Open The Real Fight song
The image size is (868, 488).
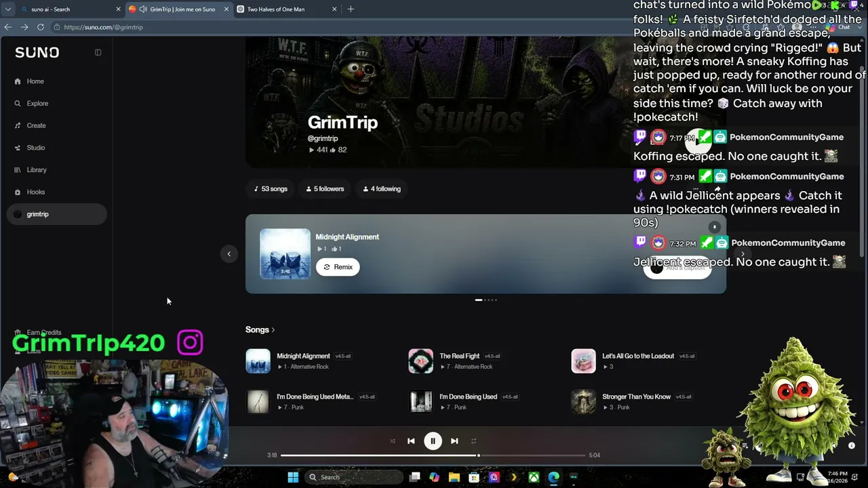click(459, 357)
